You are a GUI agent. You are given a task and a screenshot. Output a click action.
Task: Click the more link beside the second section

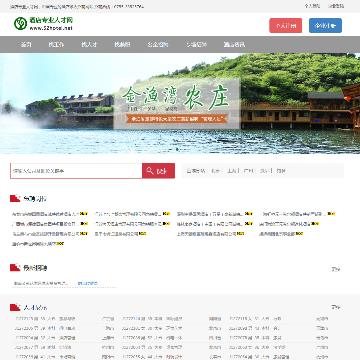coord(336,269)
